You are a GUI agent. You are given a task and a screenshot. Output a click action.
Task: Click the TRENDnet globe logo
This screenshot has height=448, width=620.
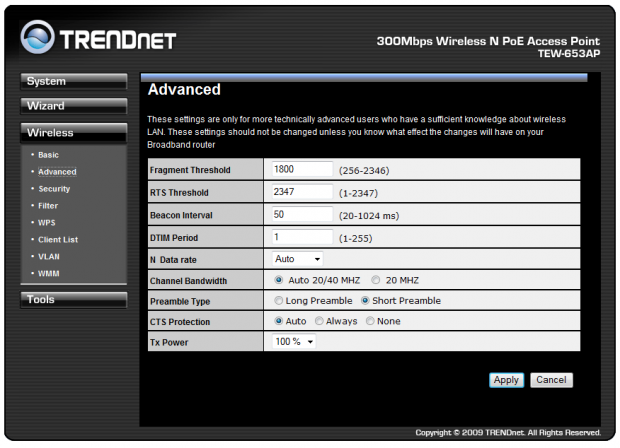[x=37, y=37]
